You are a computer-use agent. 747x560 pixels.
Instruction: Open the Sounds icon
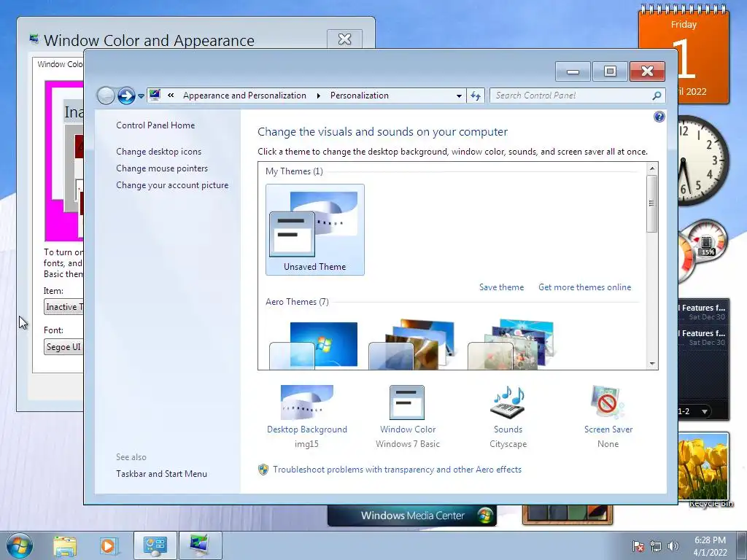coord(508,402)
